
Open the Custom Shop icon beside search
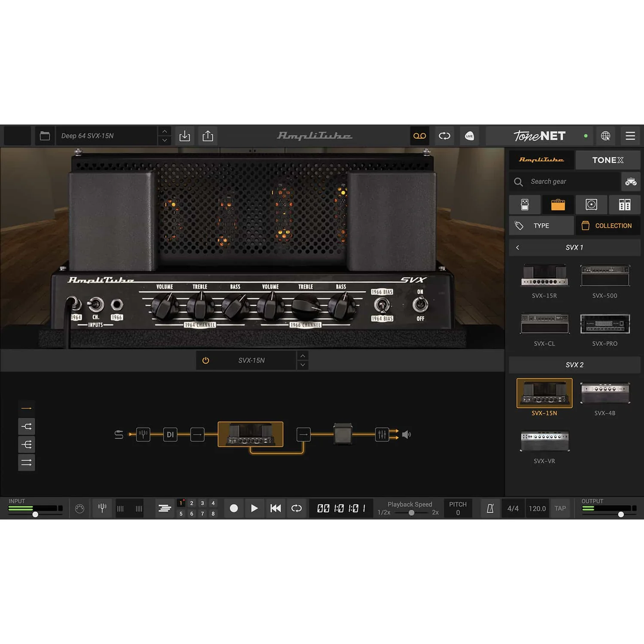click(631, 182)
